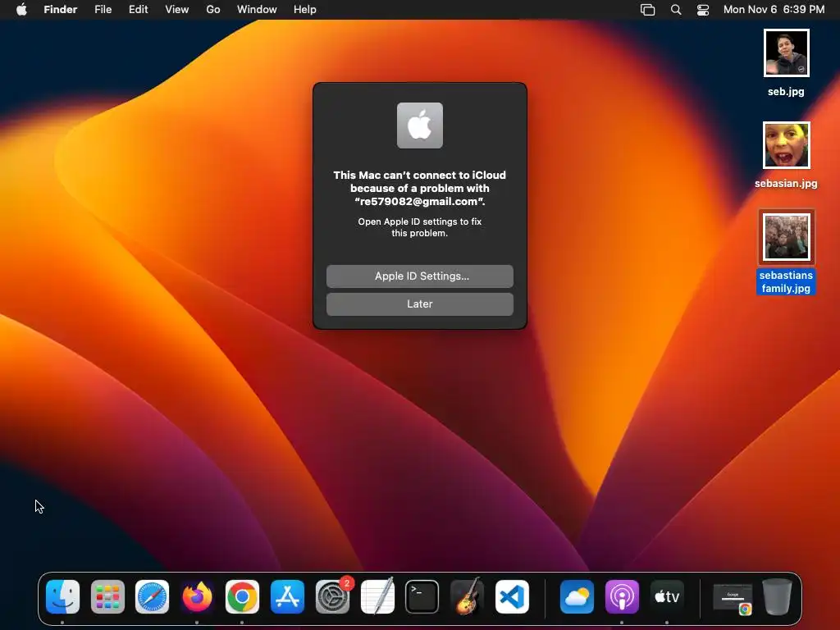Viewport: 840px width, 630px height.
Task: Launch Podcasts from the Dock
Action: coord(622,597)
